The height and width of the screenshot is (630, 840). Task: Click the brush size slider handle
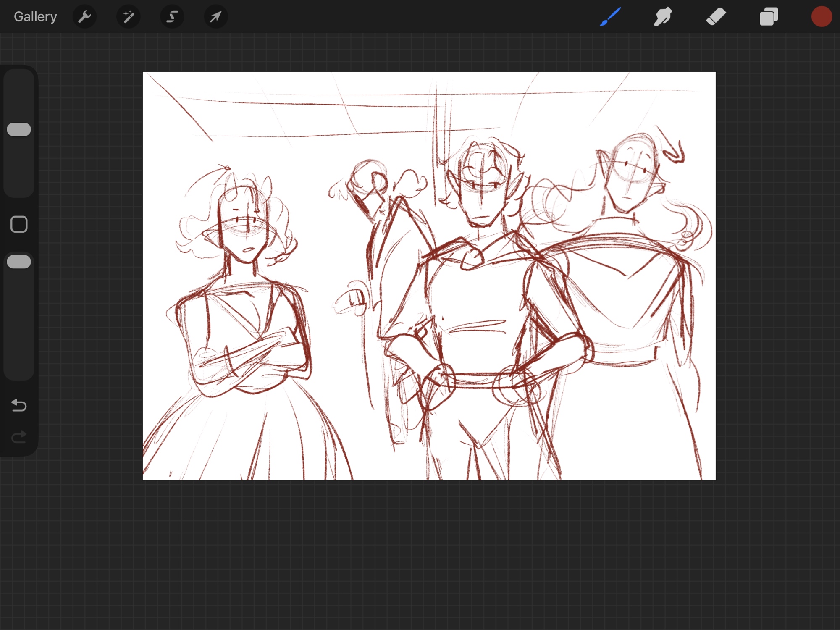tap(19, 129)
